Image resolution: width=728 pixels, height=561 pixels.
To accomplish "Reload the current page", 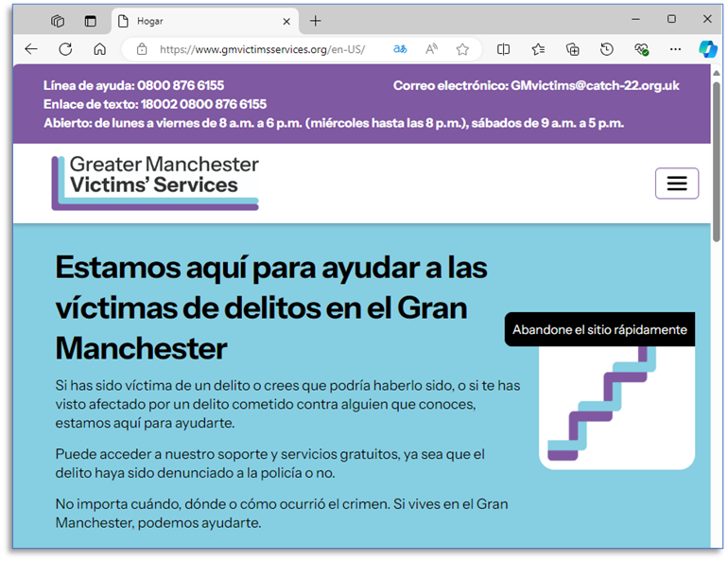I will (x=65, y=49).
